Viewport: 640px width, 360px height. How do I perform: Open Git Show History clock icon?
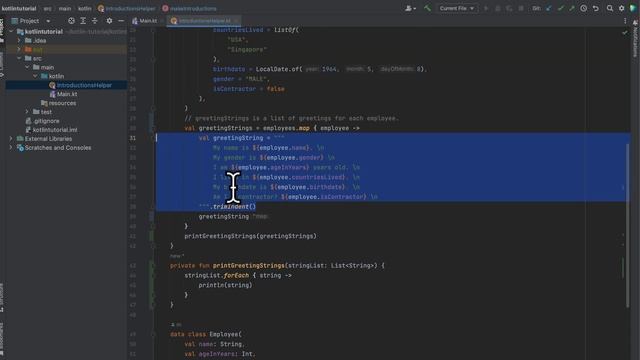click(584, 8)
